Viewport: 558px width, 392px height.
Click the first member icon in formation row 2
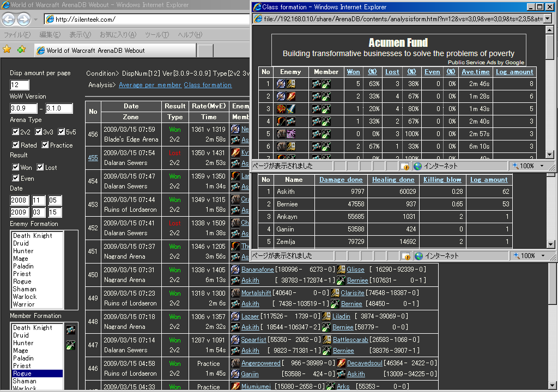click(x=316, y=96)
